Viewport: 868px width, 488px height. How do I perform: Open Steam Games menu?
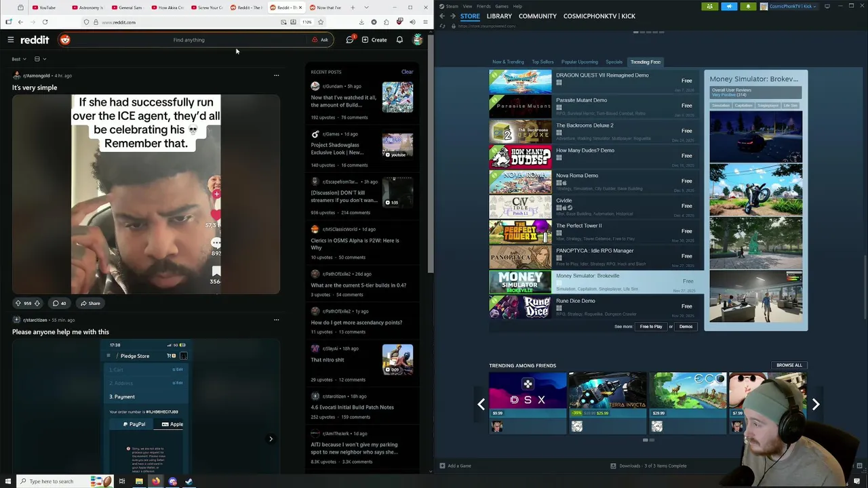tap(501, 6)
